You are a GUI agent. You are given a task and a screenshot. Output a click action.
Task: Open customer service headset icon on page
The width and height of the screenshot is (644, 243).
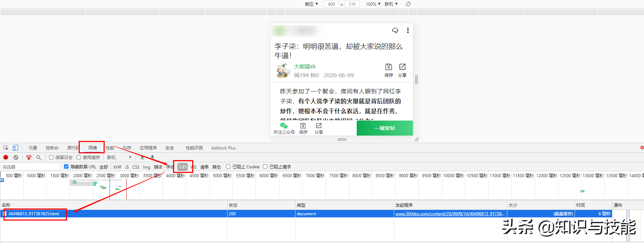[x=395, y=30]
